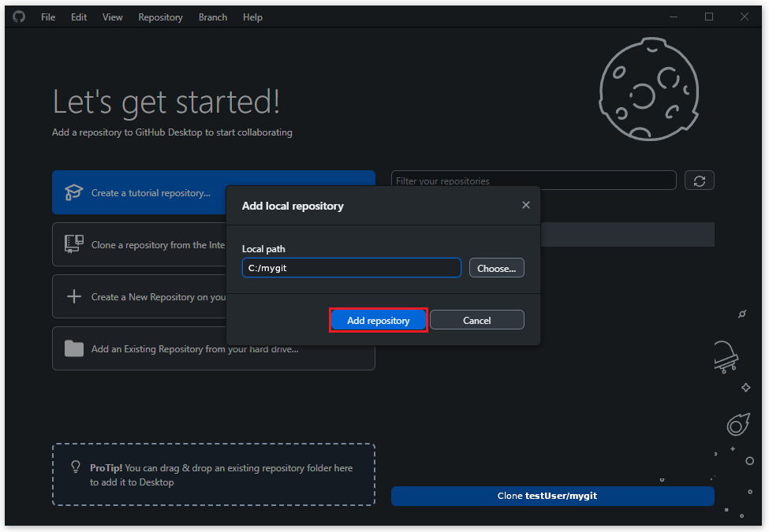Click the clone repository book icon
This screenshot has height=532, width=769.
(x=73, y=244)
